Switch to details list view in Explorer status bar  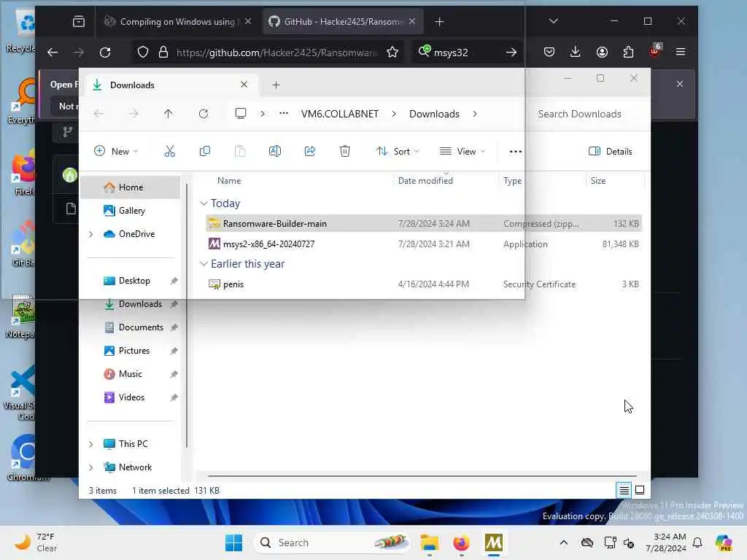click(x=624, y=490)
